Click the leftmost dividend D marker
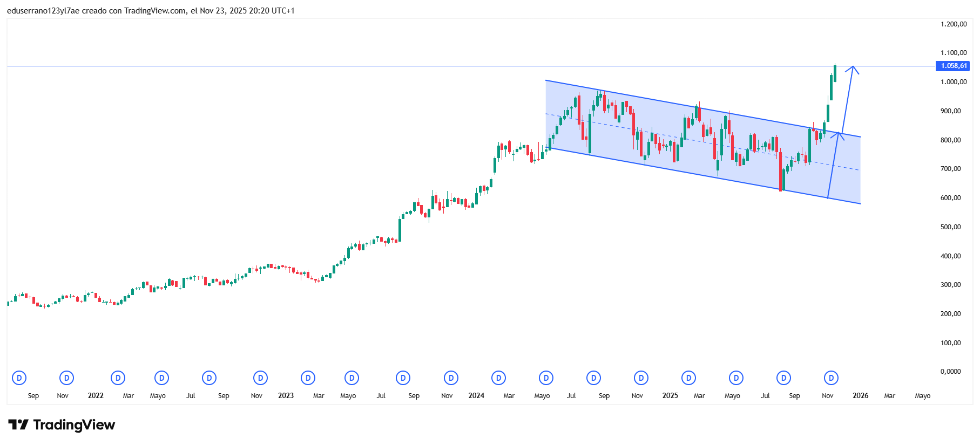 19,378
